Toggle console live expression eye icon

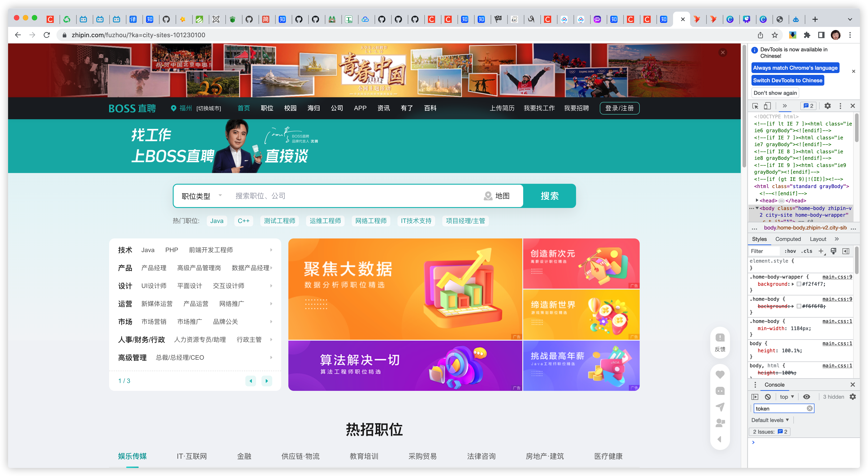tap(806, 397)
